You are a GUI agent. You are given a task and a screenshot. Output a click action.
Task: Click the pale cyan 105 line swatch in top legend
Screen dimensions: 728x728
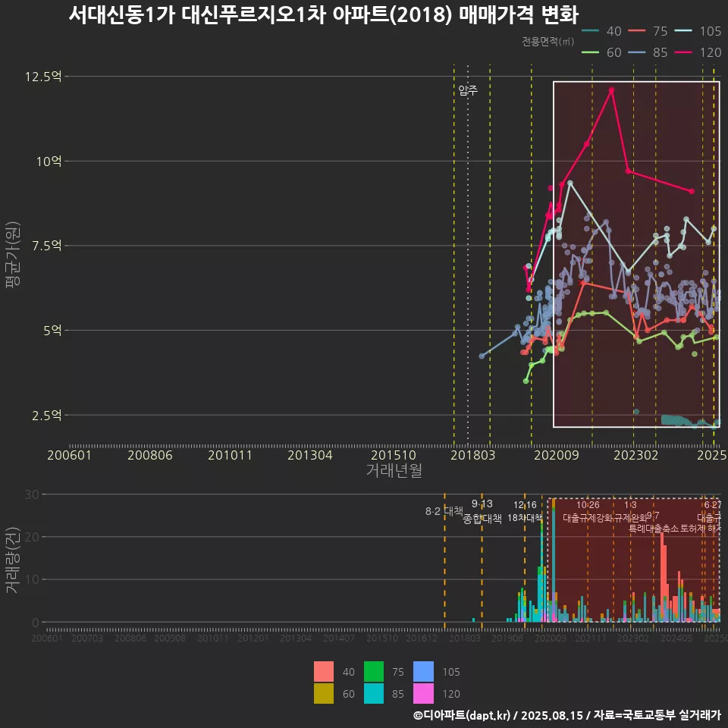click(x=683, y=31)
